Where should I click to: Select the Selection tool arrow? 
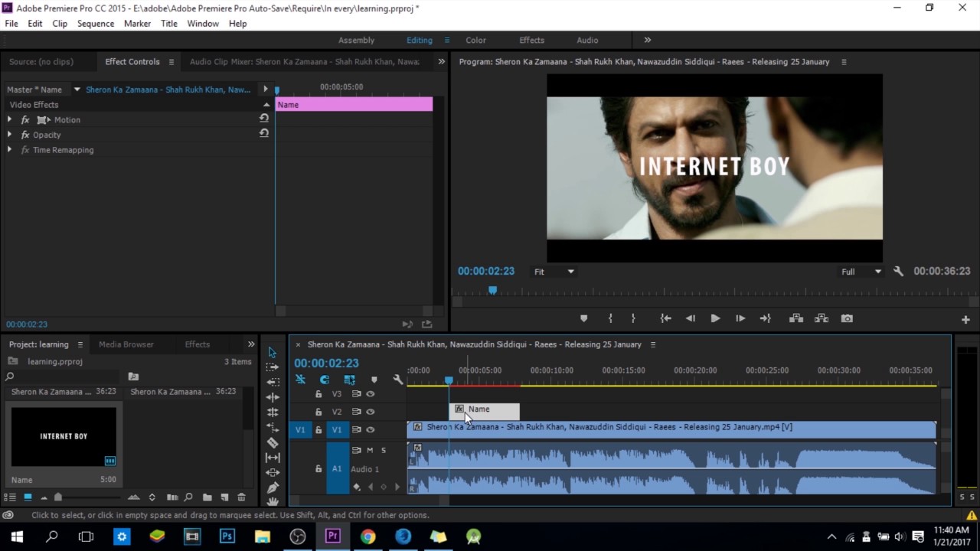tap(273, 353)
